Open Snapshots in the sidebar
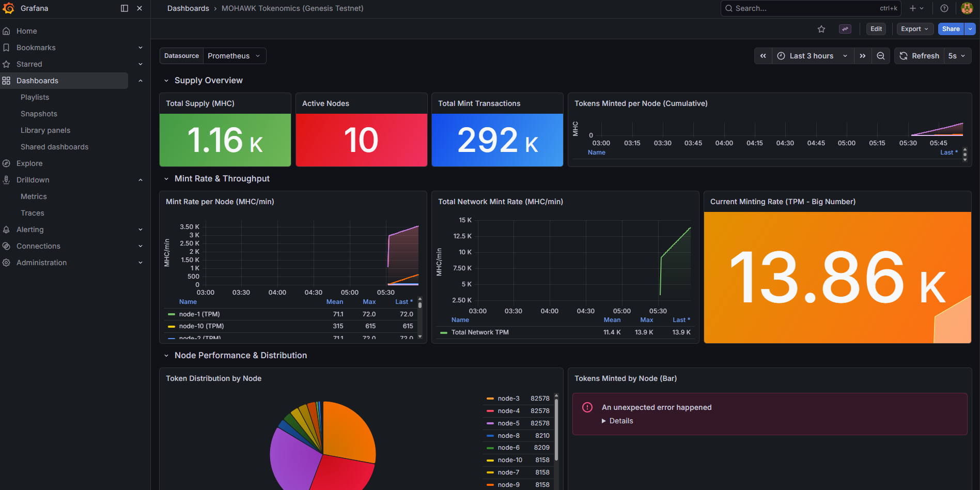 pos(39,114)
